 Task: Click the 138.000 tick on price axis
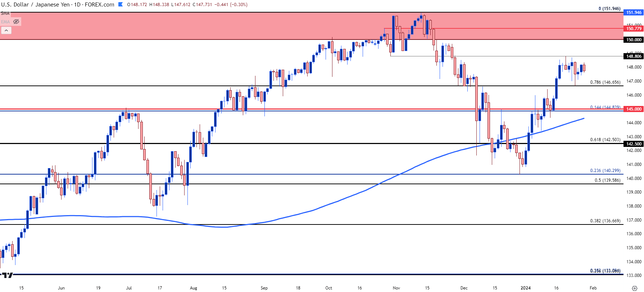click(x=634, y=206)
